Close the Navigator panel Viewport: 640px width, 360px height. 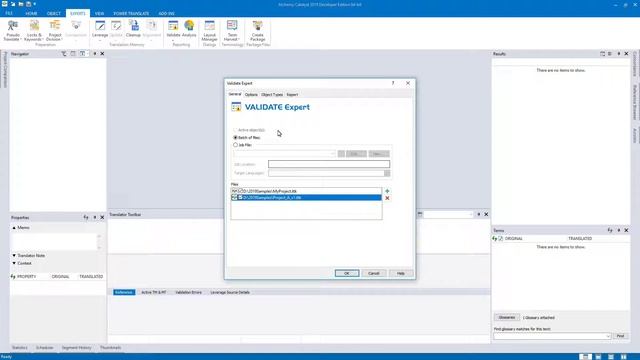(x=102, y=54)
